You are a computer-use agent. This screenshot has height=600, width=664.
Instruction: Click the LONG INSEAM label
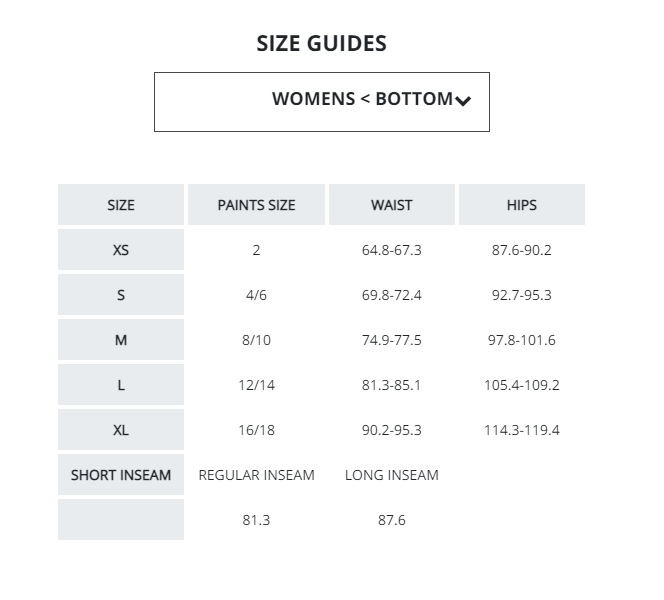[391, 475]
